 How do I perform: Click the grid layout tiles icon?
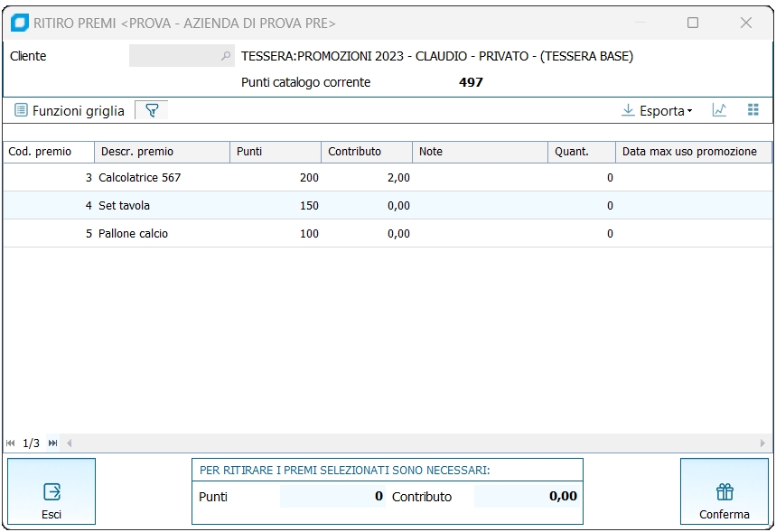tap(753, 110)
